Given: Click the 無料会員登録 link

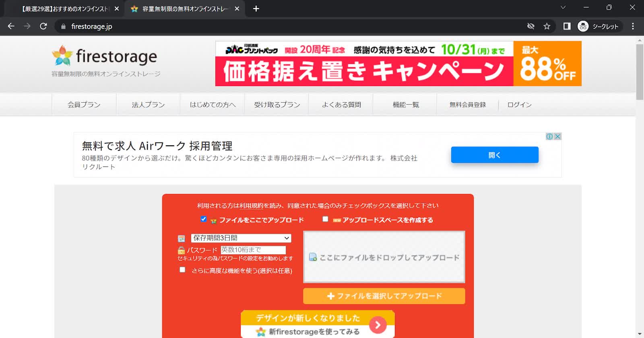Looking at the screenshot, I should [x=467, y=105].
